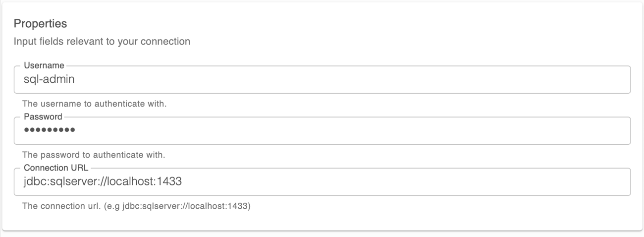Click the 'sql-admin' text in Username

coord(49,79)
